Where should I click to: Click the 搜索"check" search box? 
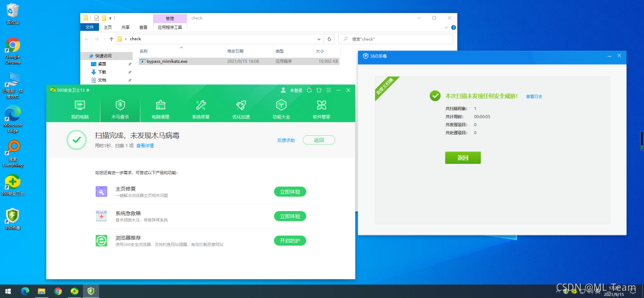tap(396, 39)
